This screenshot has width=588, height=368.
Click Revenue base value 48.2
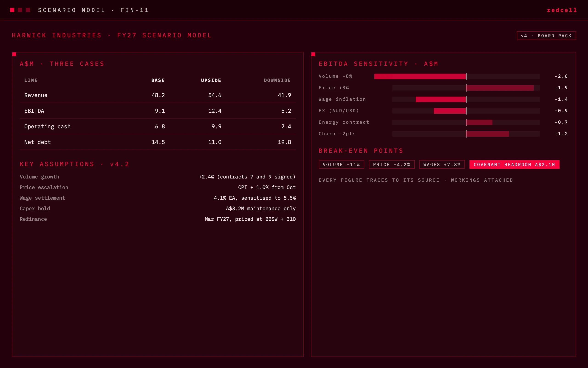point(158,95)
